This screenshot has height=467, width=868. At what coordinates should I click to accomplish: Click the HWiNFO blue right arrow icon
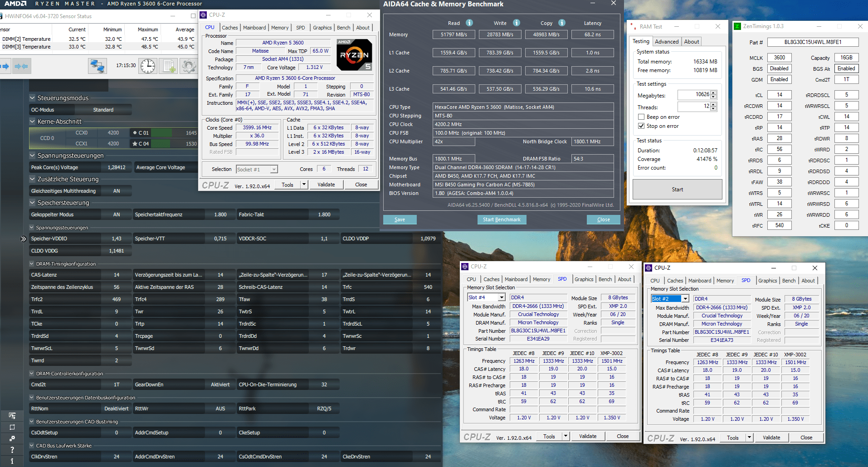coord(5,66)
